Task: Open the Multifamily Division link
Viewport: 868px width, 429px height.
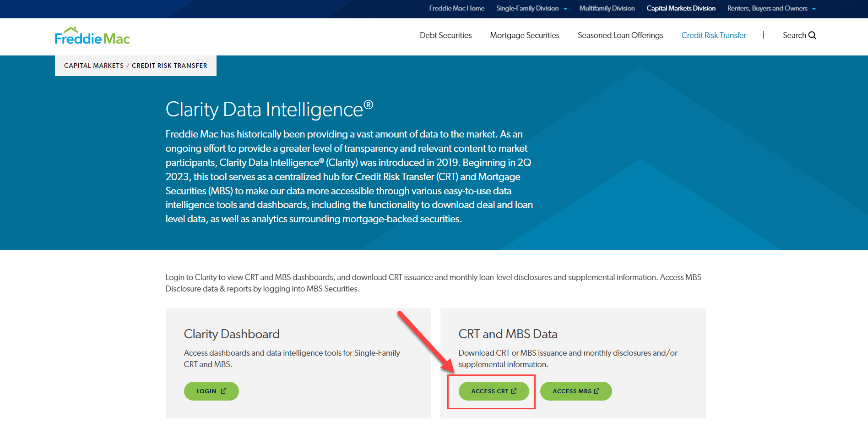Action: 607,8
